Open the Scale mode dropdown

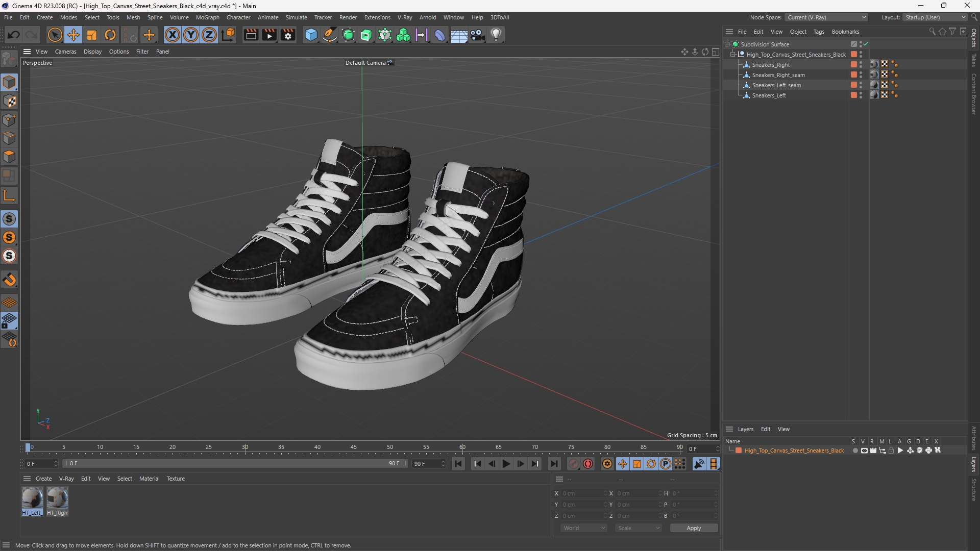coord(638,528)
